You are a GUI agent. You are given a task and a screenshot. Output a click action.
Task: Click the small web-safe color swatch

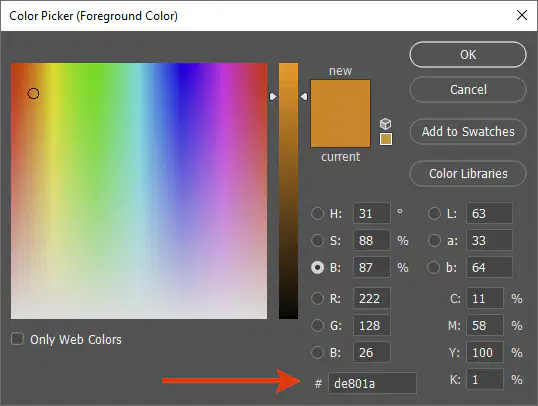point(386,139)
